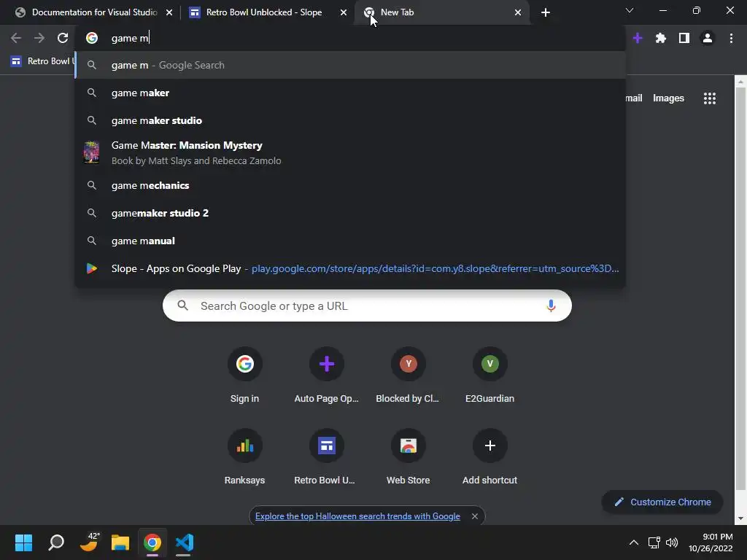Dismiss the Halloween trends promo
Image resolution: width=747 pixels, height=560 pixels.
click(474, 516)
